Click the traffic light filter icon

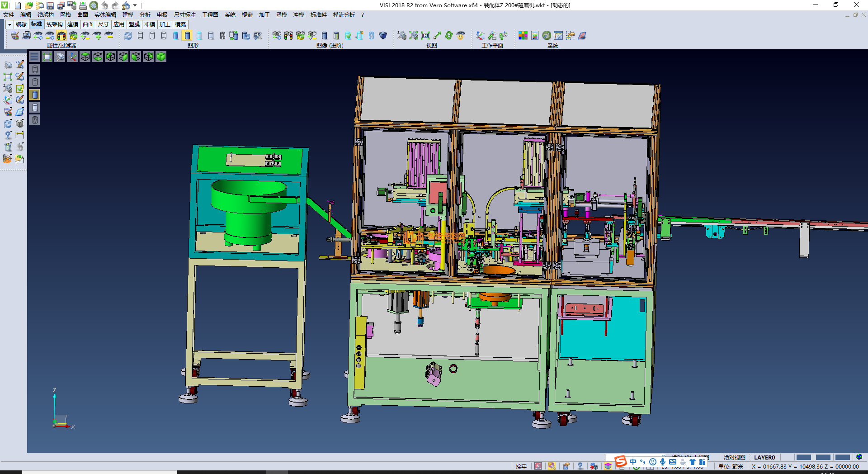(61, 35)
